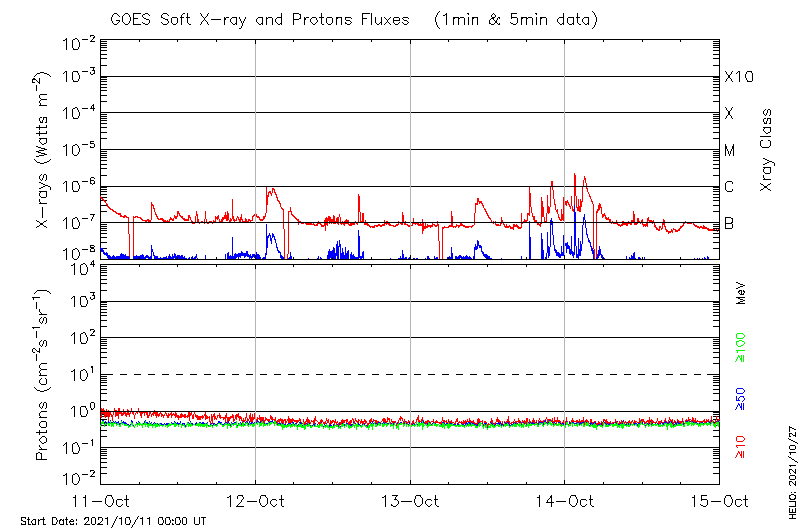Click the 'Protons' y-axis title

(43, 373)
